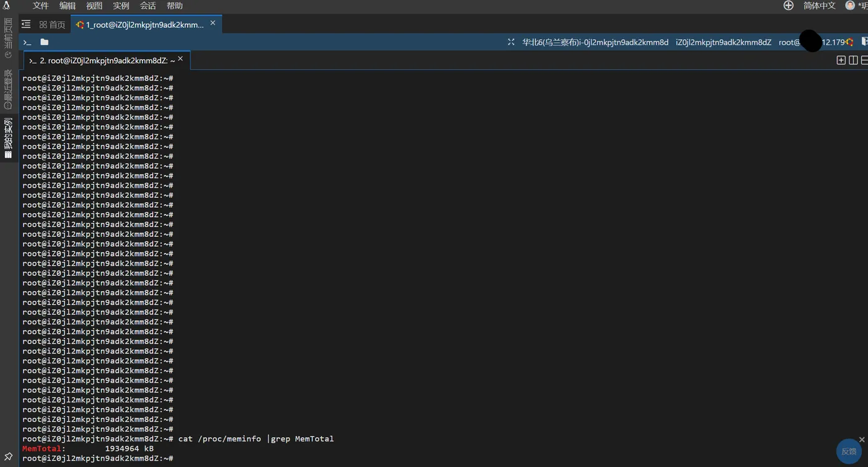This screenshot has height=467, width=868.
Task: Open the 视图 menu
Action: pyautogui.click(x=94, y=6)
